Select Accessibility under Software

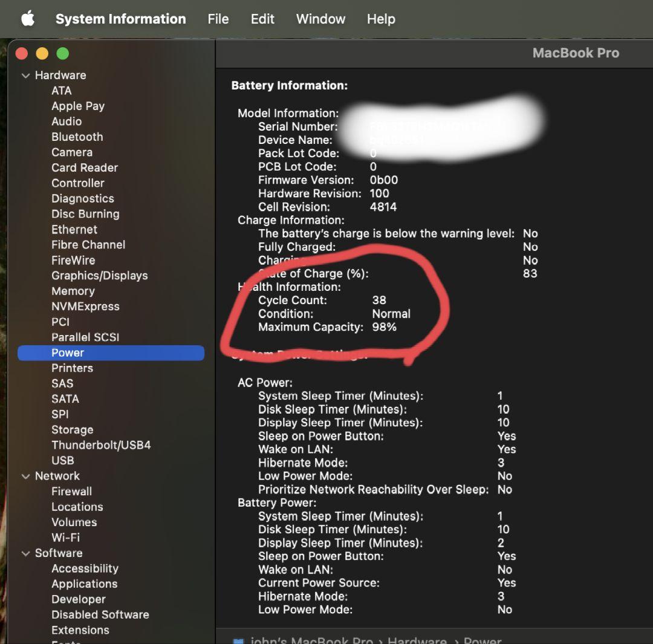[x=85, y=568]
